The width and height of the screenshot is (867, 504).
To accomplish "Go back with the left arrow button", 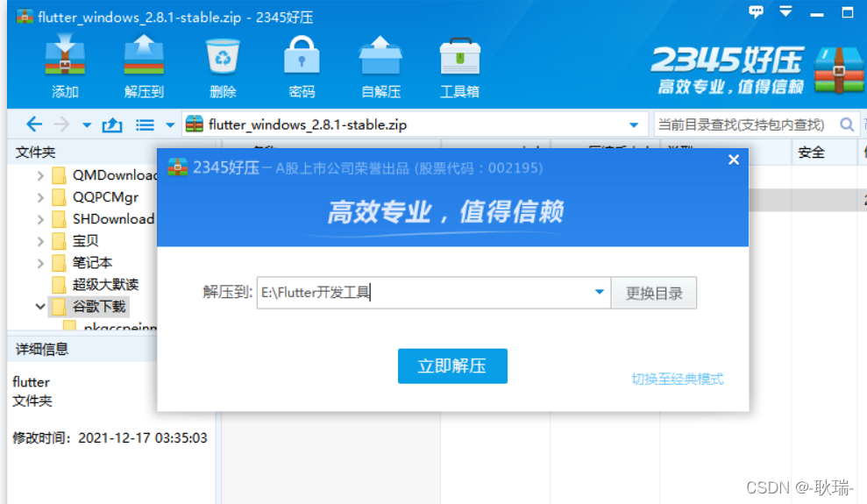I will 34,124.
